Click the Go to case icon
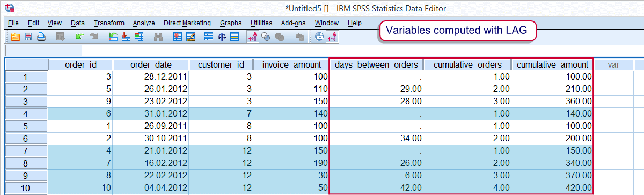This screenshot has height=195, width=644. [114, 37]
